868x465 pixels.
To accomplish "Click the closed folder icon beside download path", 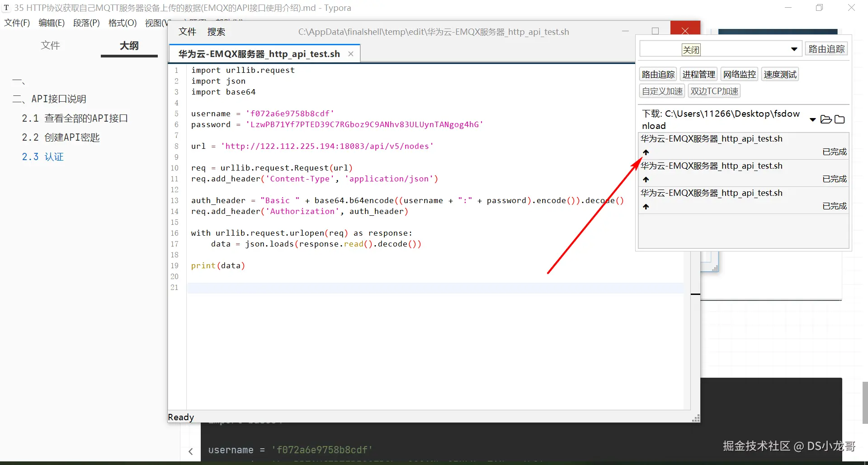I will (840, 119).
